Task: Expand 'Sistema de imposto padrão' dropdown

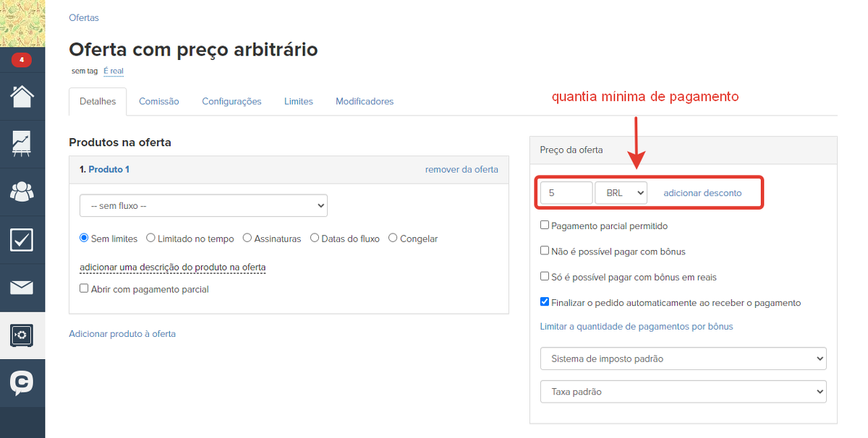Action: (x=683, y=358)
